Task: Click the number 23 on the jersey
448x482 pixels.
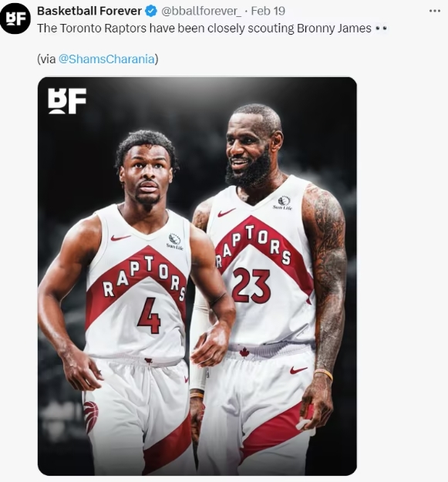Action: tap(251, 286)
